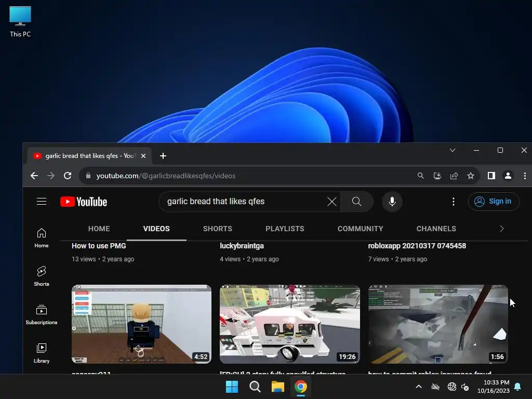Open Chrome's three-dot menu
The height and width of the screenshot is (399, 532).
pyautogui.click(x=525, y=176)
